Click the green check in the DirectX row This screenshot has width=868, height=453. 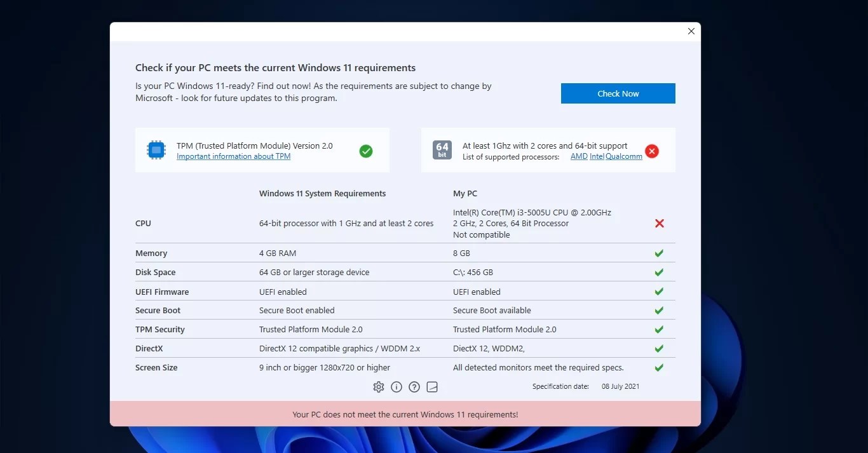[659, 348]
